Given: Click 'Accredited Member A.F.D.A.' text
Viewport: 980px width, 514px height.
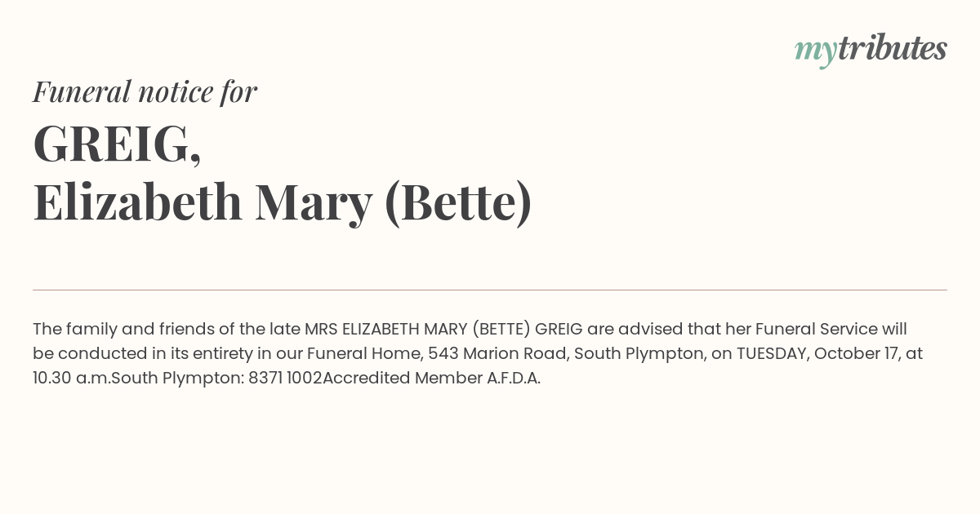Looking at the screenshot, I should [431, 378].
